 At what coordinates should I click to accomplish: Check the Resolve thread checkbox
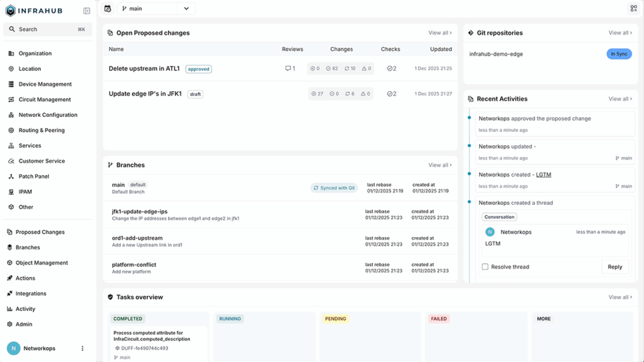click(484, 266)
